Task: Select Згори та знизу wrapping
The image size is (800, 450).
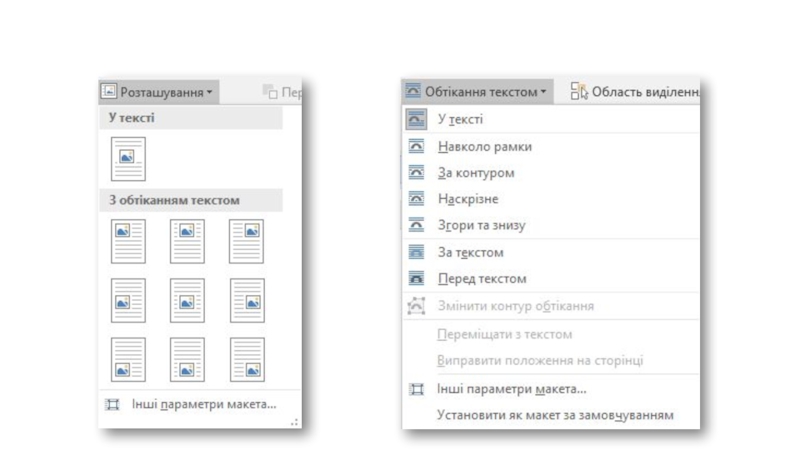Action: [481, 225]
